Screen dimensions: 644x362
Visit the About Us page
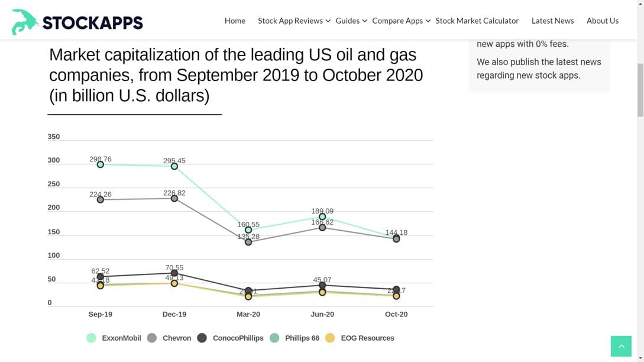click(x=602, y=21)
